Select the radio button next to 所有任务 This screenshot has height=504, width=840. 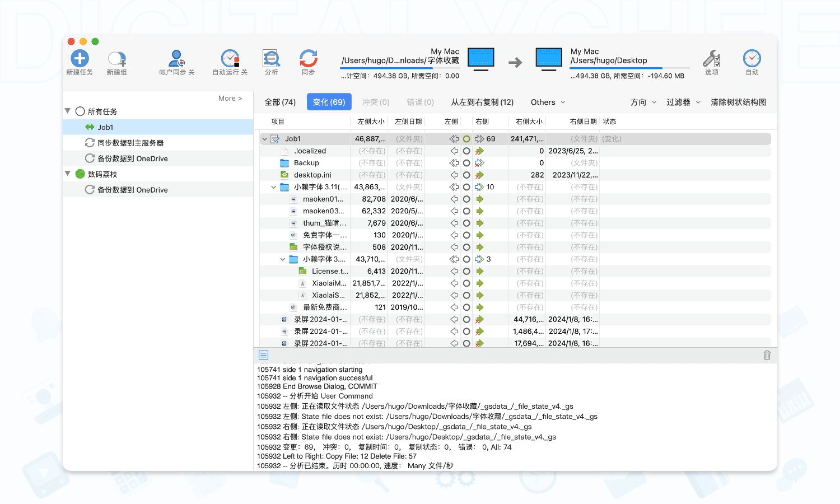pos(80,111)
